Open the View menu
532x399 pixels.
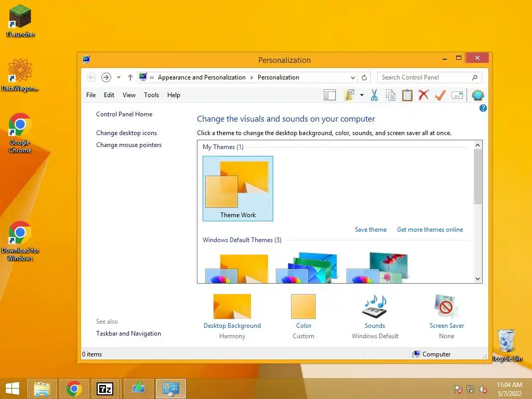[x=129, y=95]
